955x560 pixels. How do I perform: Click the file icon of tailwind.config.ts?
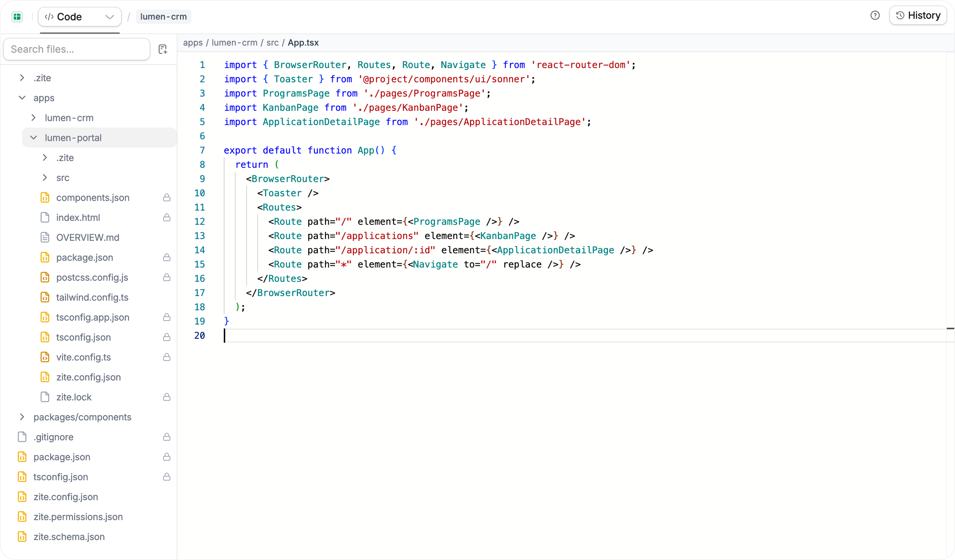pyautogui.click(x=45, y=297)
